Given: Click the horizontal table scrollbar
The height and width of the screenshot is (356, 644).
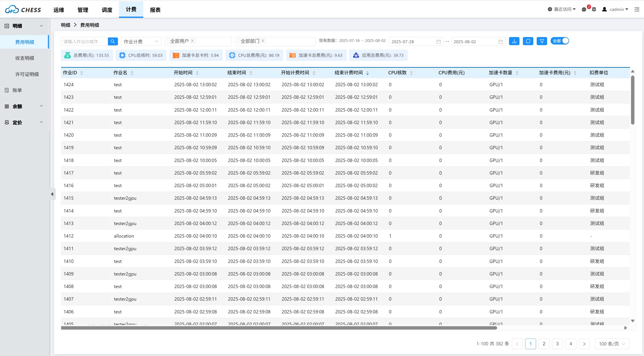Looking at the screenshot, I should pyautogui.click(x=279, y=328).
